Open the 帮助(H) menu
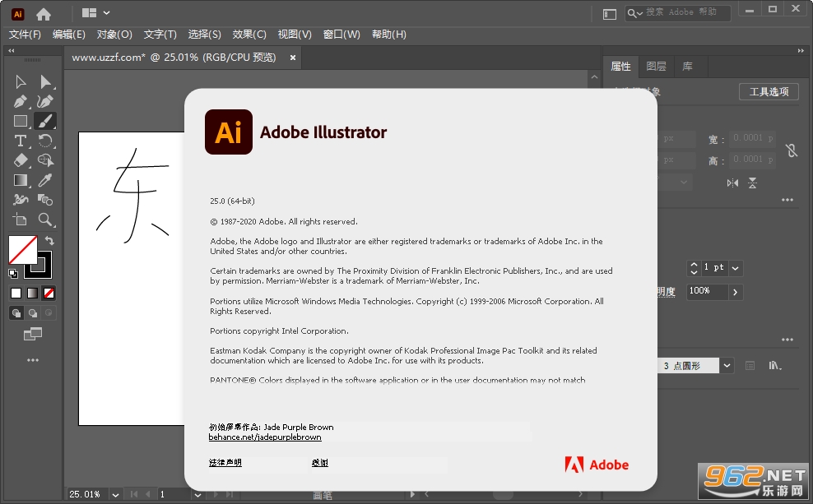Screen dimensions: 813x504 click(389, 35)
